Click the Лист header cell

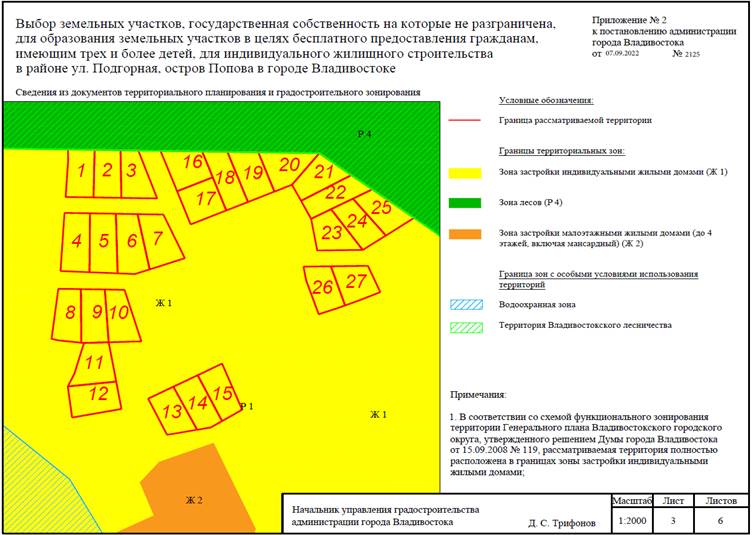[673, 501]
